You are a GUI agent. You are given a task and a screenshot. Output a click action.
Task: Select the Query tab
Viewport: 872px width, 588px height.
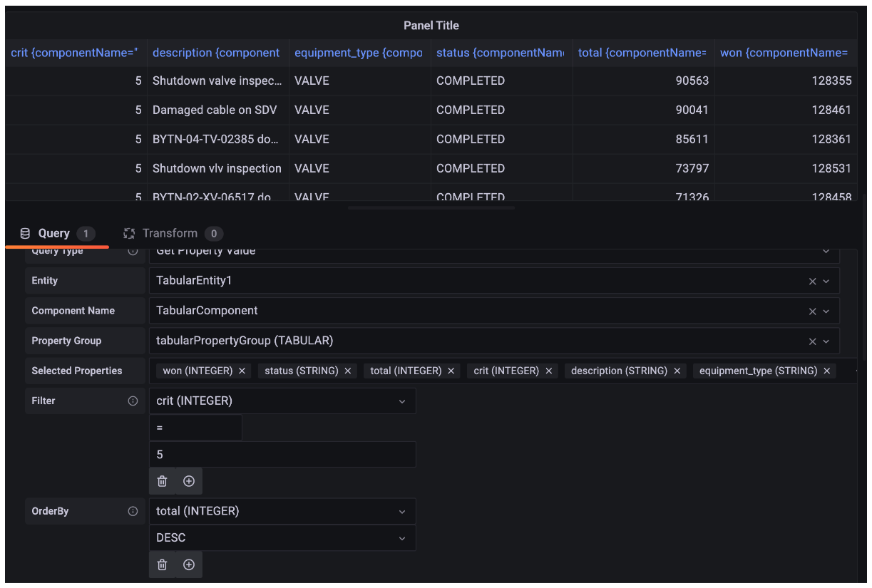click(x=54, y=233)
